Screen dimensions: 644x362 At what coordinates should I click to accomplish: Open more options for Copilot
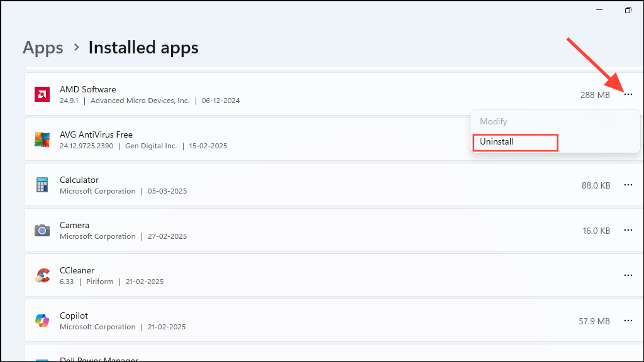(x=628, y=321)
